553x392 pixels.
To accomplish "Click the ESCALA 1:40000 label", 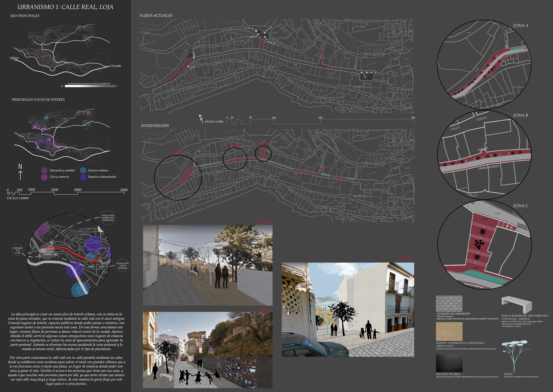I will 18,198.
